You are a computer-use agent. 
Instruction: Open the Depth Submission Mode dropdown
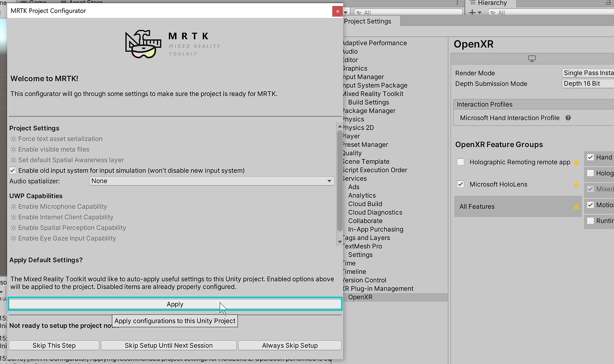point(588,84)
